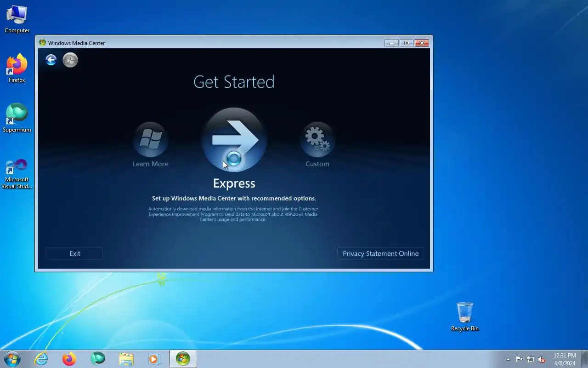
Task: Choose the Custom setup gears icon
Action: point(317,139)
